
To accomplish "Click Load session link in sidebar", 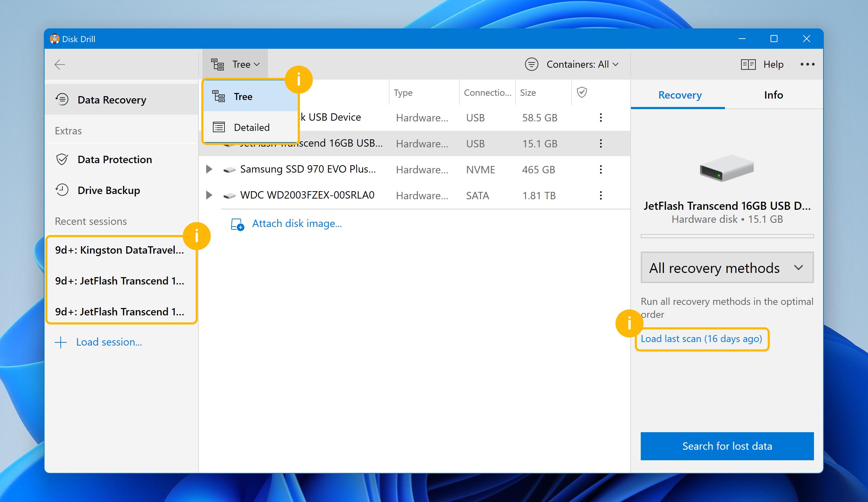I will (x=109, y=342).
